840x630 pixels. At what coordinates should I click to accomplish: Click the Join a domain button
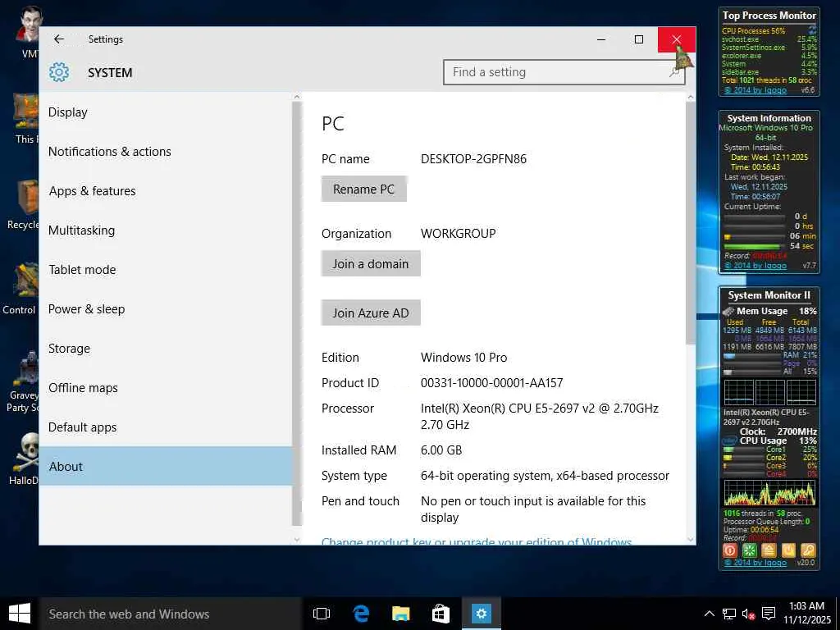(x=371, y=263)
